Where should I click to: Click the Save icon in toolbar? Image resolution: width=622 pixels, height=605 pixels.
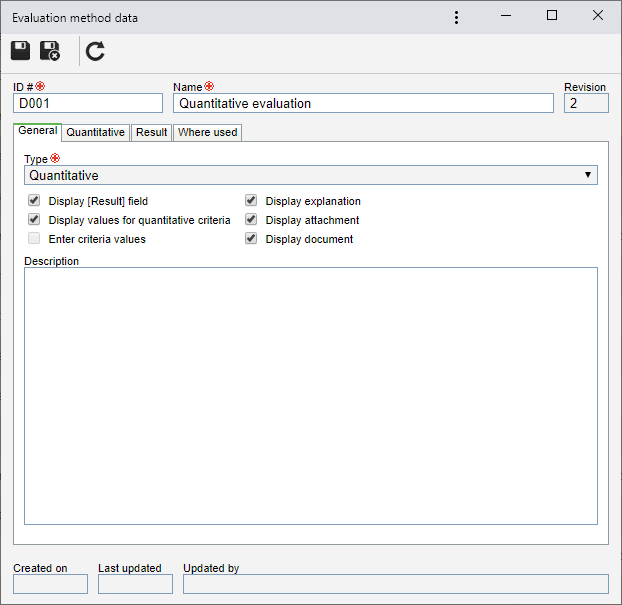(20, 51)
